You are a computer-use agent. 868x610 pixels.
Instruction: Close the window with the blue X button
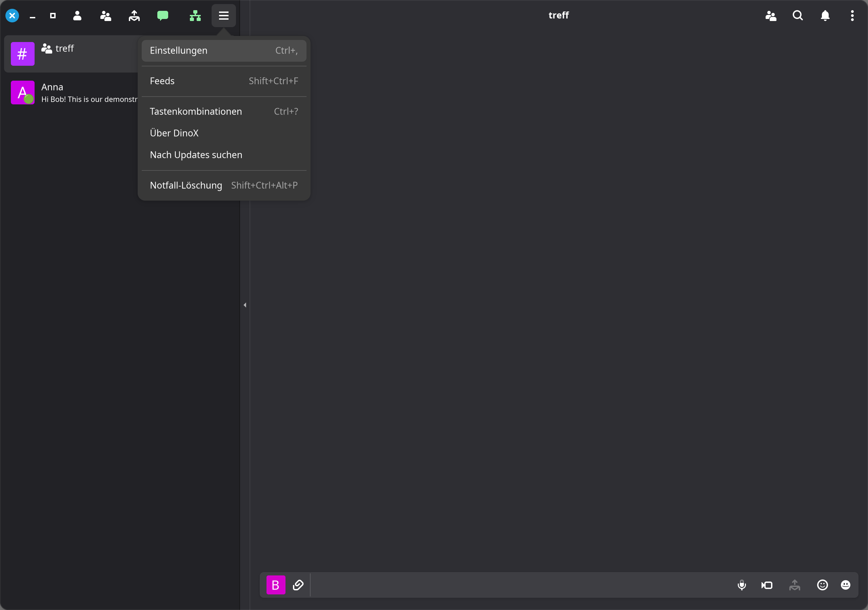coord(12,16)
